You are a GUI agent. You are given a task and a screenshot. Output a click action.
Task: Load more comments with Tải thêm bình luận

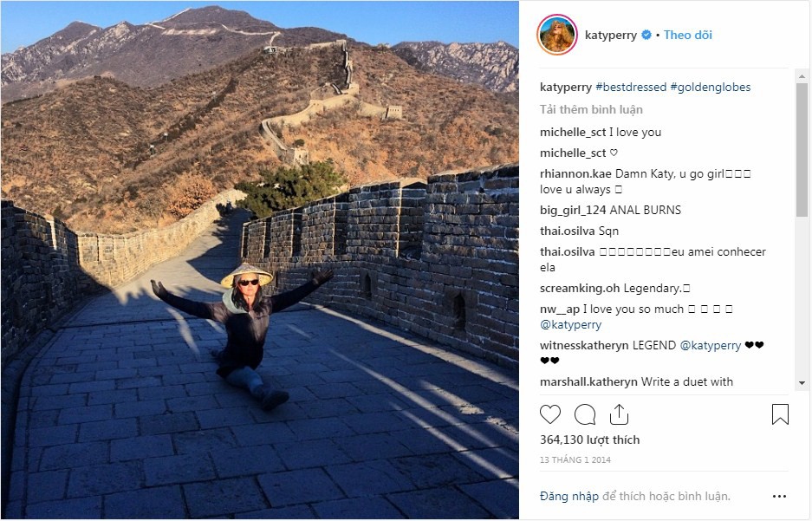tap(591, 110)
